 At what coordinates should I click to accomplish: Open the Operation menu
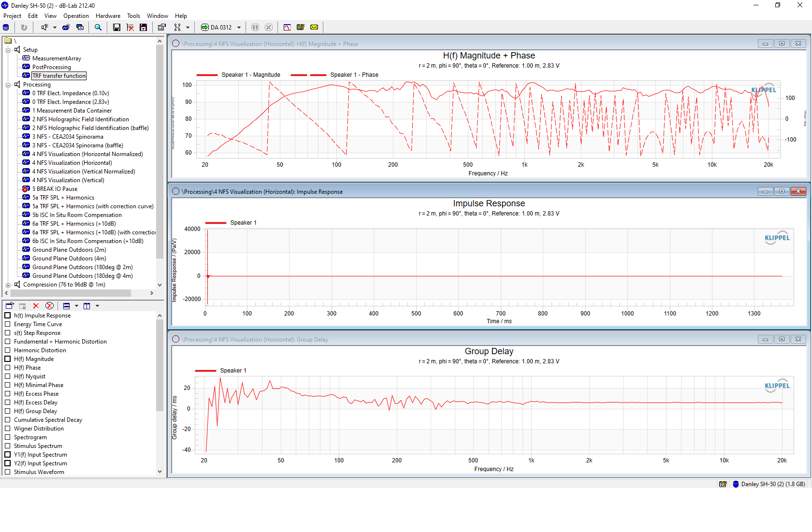[x=76, y=16]
